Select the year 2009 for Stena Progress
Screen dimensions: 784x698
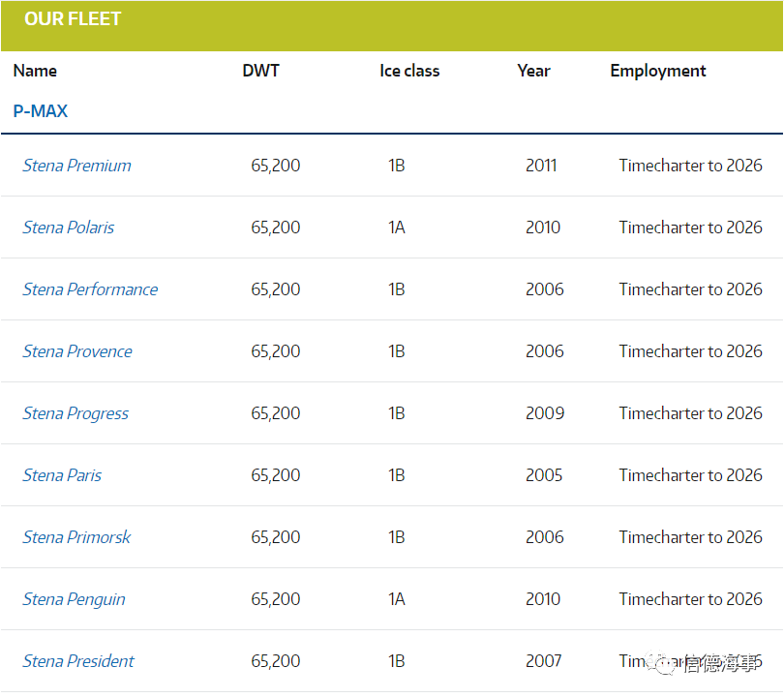point(545,413)
